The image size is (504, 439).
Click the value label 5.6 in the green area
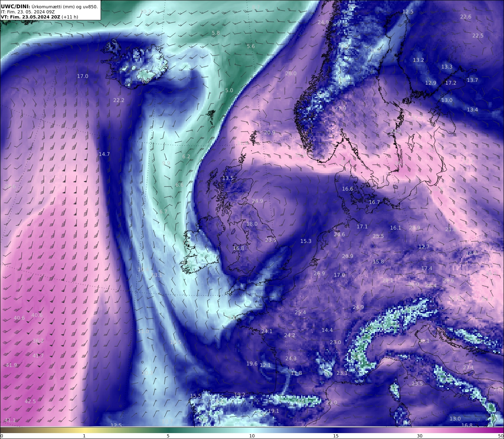coord(250,46)
